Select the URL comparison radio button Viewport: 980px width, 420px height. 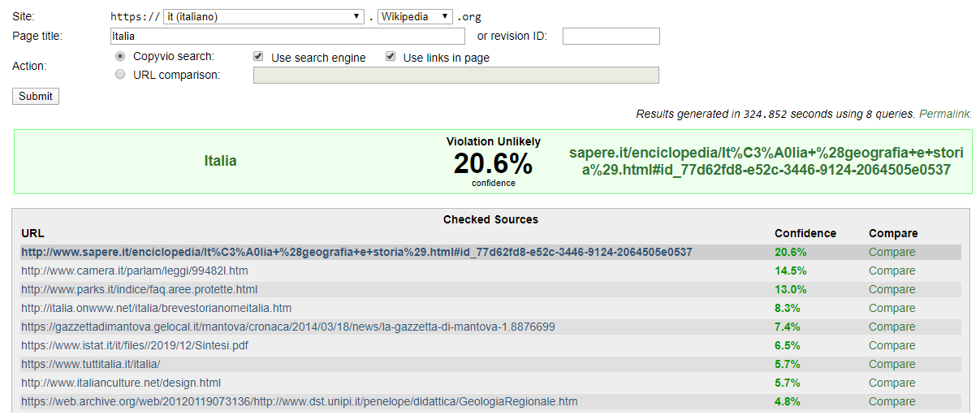[120, 74]
